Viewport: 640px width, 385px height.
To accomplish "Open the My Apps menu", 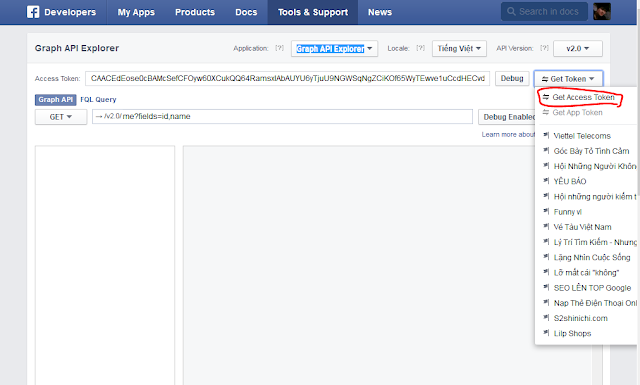I will (136, 12).
